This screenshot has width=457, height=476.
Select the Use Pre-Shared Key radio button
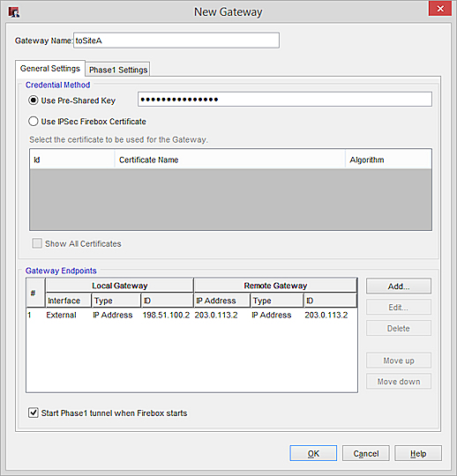34,100
